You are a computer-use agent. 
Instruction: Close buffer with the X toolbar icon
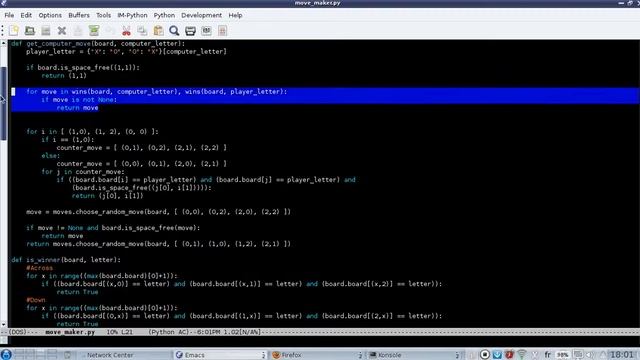[62, 31]
